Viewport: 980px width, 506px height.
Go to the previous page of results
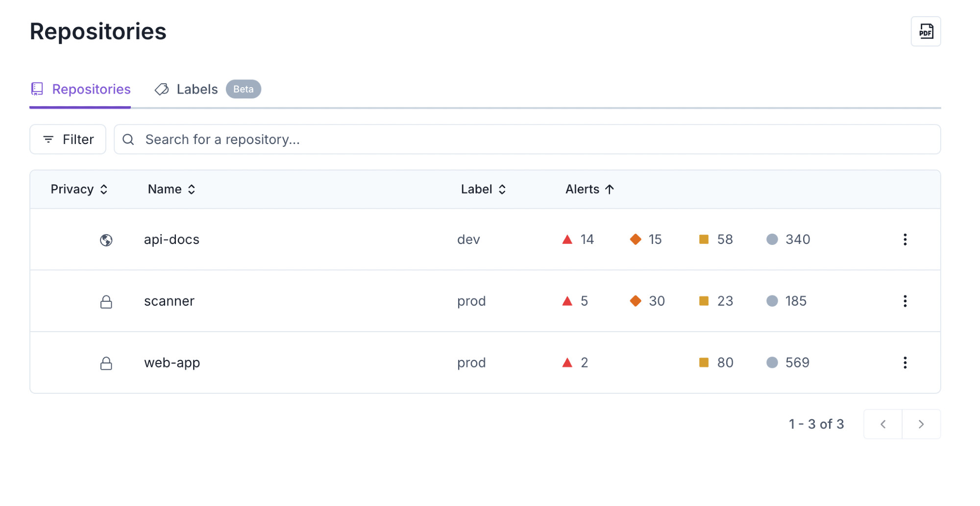coord(883,424)
